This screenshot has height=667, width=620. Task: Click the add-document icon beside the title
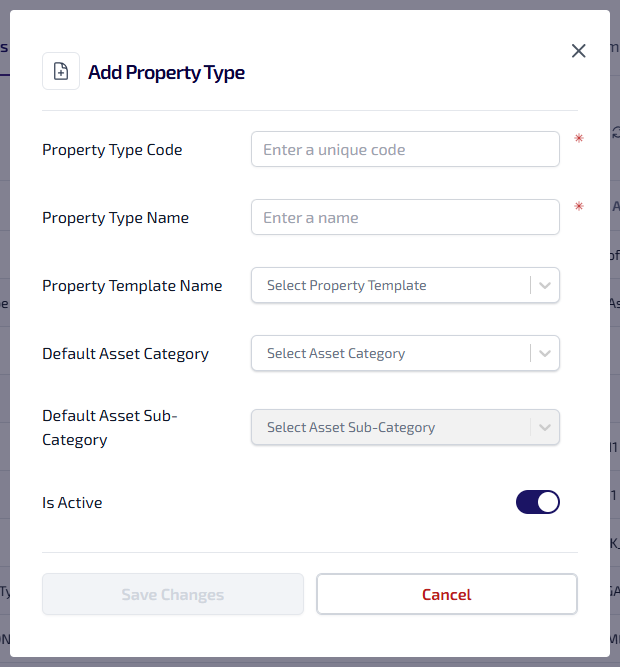(61, 71)
